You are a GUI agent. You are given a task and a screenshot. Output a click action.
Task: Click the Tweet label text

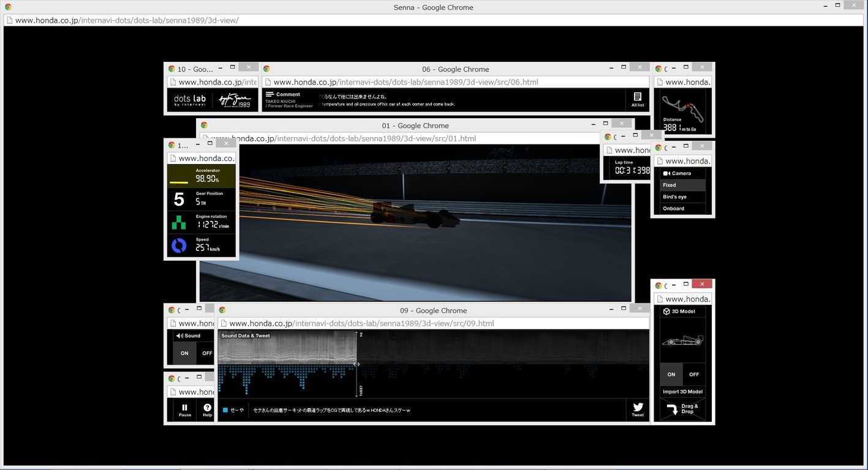click(x=638, y=415)
